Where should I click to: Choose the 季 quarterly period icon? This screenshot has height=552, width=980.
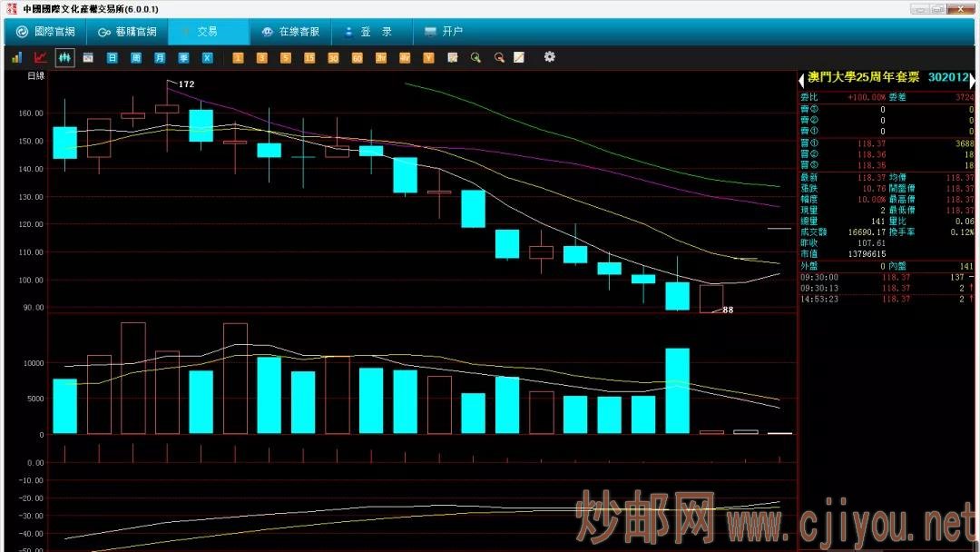[183, 58]
